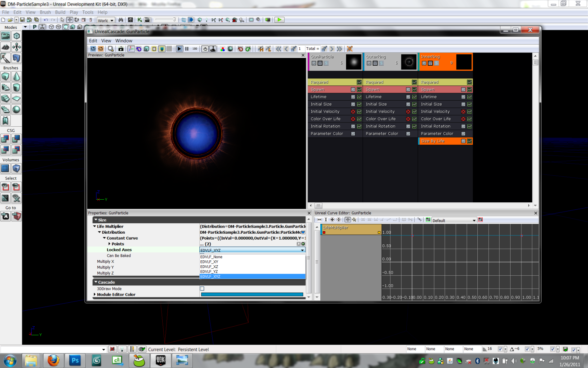Screen dimensions: 588x368
Task: Save thumbnail with the camera icon
Action: tap(121, 49)
